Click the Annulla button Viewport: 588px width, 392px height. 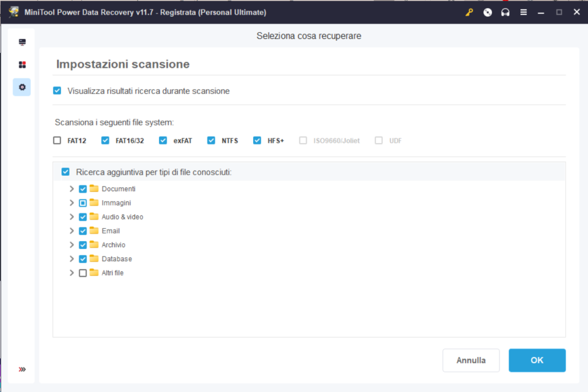pos(471,360)
